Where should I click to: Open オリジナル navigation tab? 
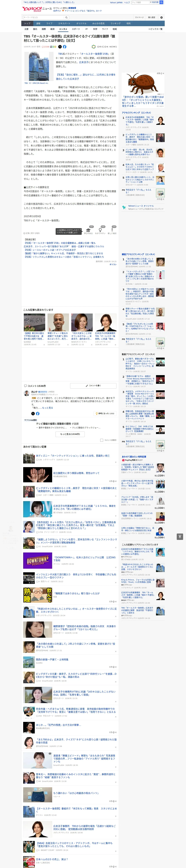click(x=81, y=24)
